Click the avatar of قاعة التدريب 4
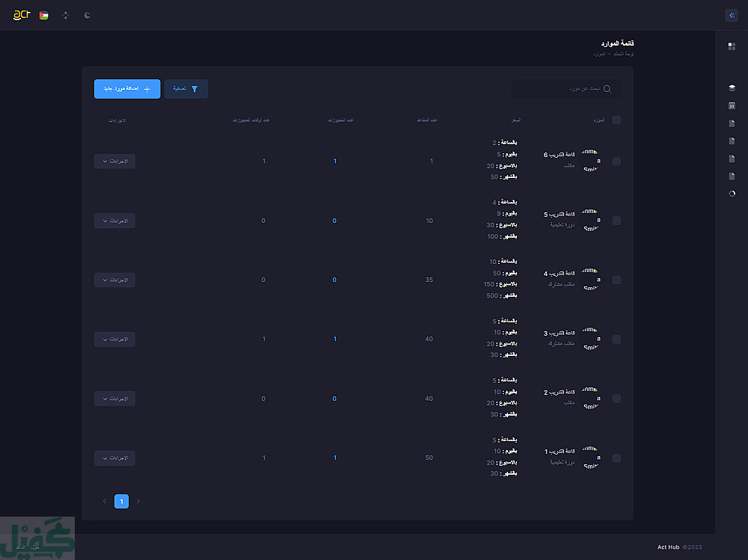Screen dimensions: 748x560 (590, 280)
